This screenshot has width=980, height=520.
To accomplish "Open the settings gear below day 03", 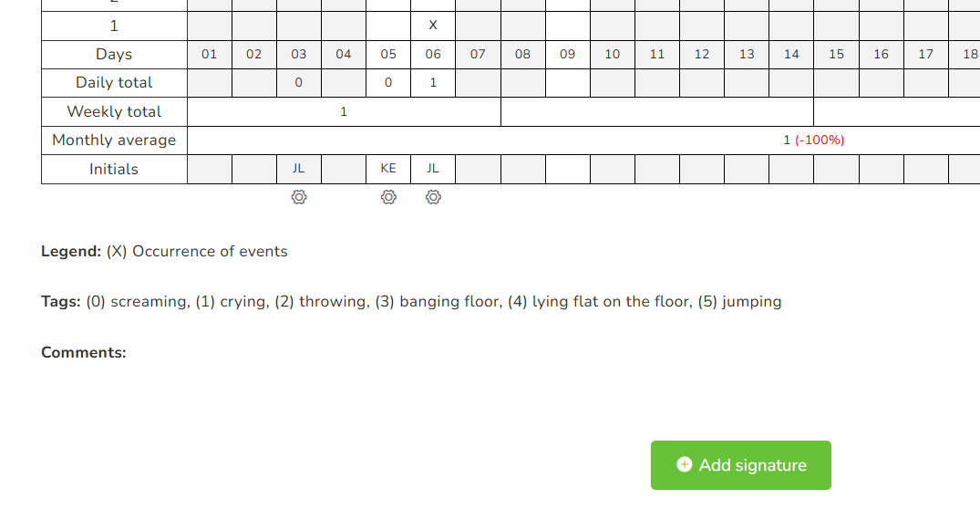I will pos(298,197).
